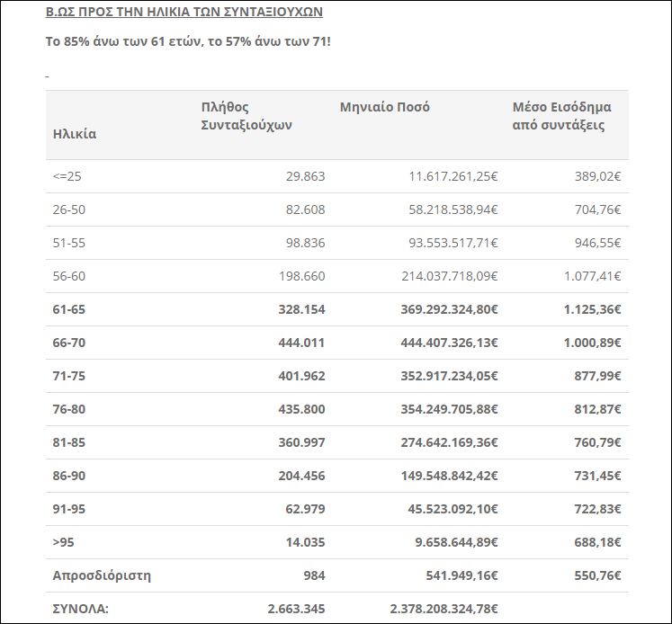Click the <=25 age row label
Viewport: 672px width, 624px height.
click(x=67, y=177)
